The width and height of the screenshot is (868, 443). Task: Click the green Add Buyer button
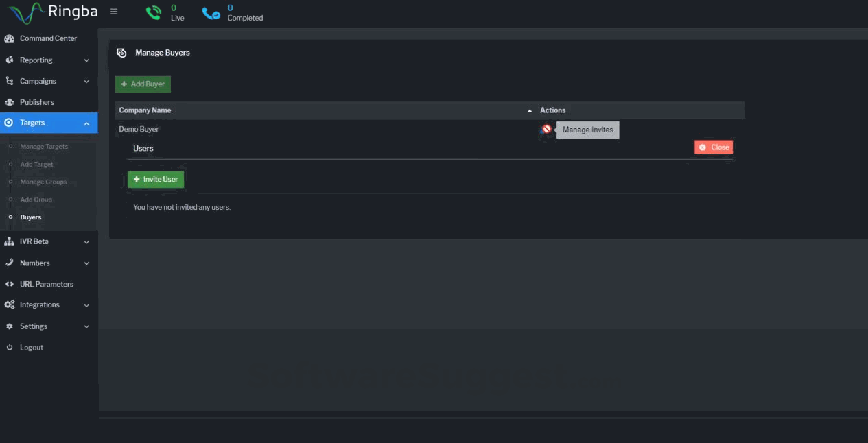point(143,84)
